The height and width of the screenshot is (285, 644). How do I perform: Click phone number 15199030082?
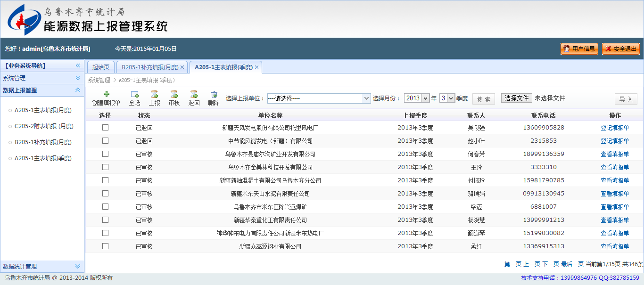[544, 233]
